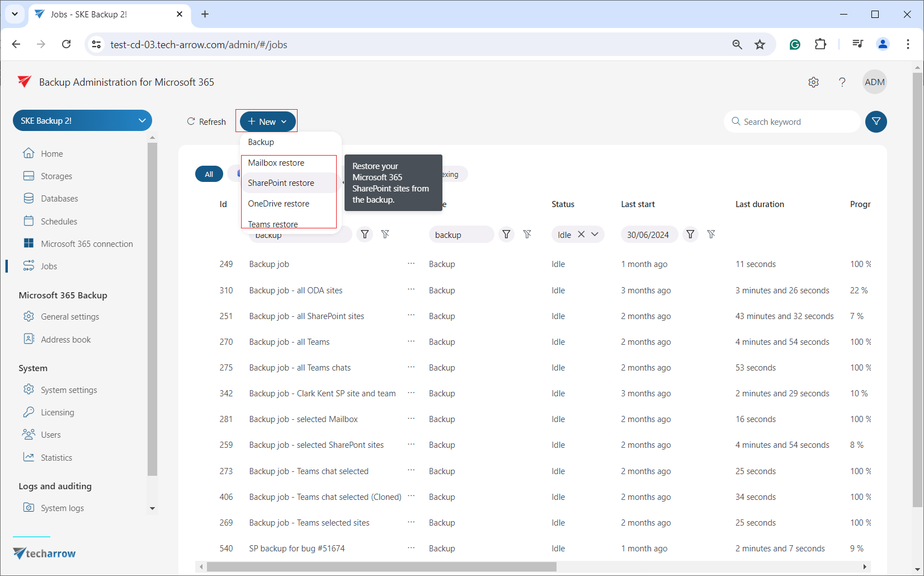Open the ADM user avatar
This screenshot has width=924, height=576.
point(874,82)
